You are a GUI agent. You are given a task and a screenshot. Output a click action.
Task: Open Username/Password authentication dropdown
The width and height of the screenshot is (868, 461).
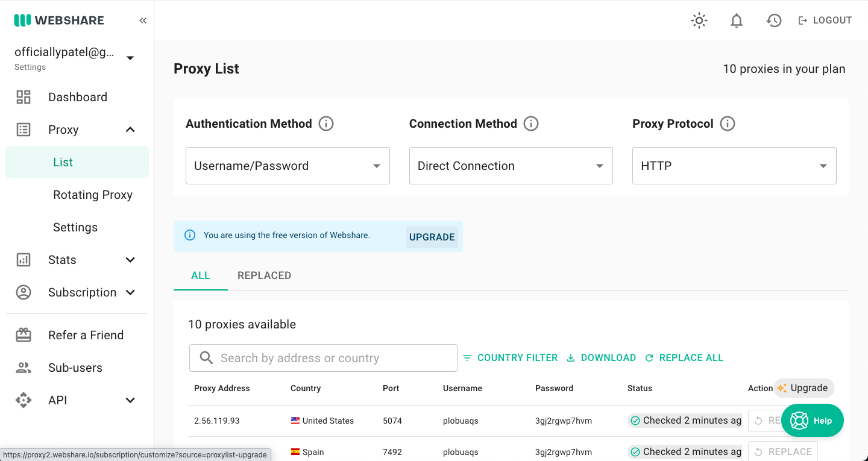click(x=288, y=166)
